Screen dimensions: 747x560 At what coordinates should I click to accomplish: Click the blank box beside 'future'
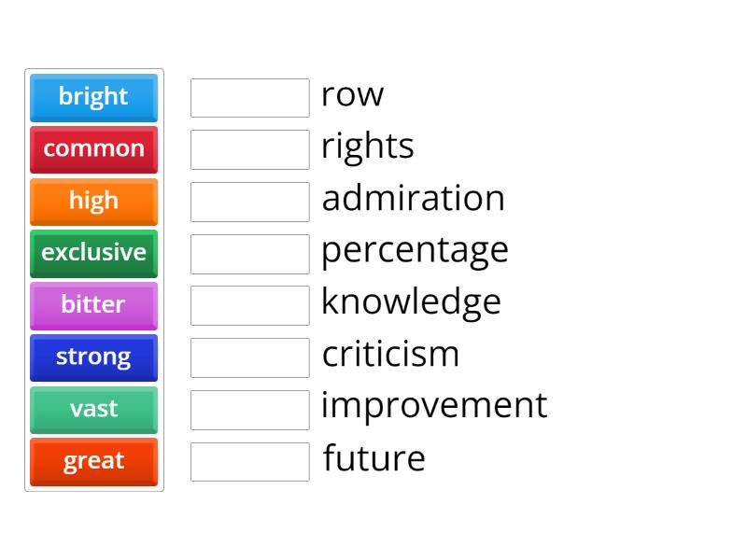(249, 459)
